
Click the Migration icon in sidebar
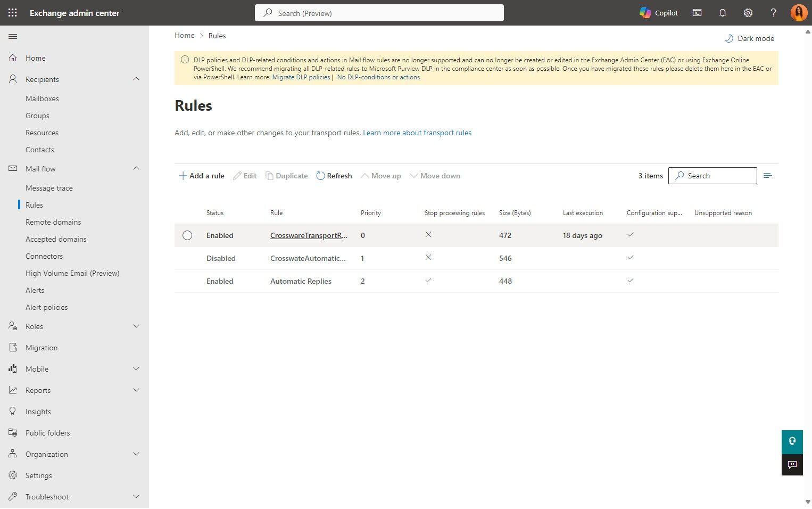[13, 347]
